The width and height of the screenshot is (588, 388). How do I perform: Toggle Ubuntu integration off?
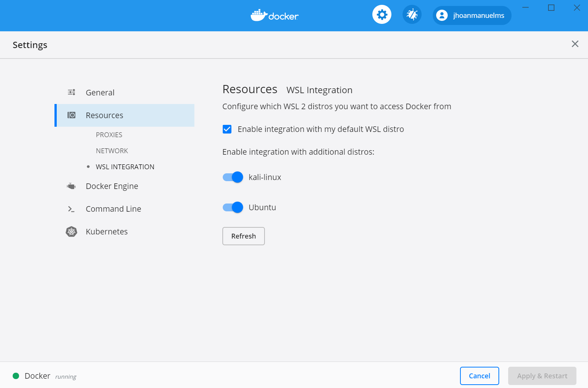coord(233,207)
